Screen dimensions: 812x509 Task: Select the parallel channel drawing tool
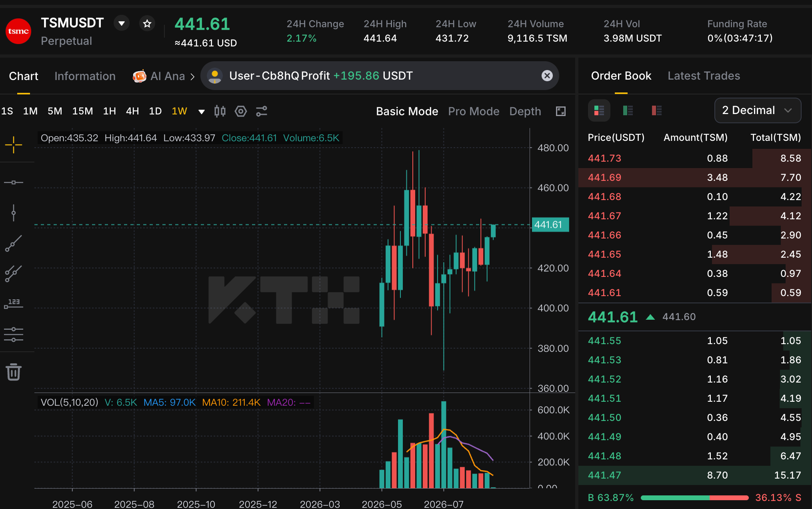(14, 274)
